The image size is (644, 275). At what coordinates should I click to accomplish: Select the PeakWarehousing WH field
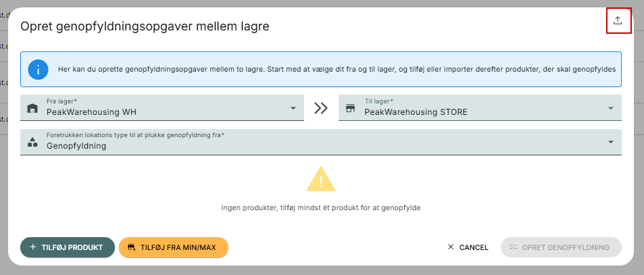point(162,108)
